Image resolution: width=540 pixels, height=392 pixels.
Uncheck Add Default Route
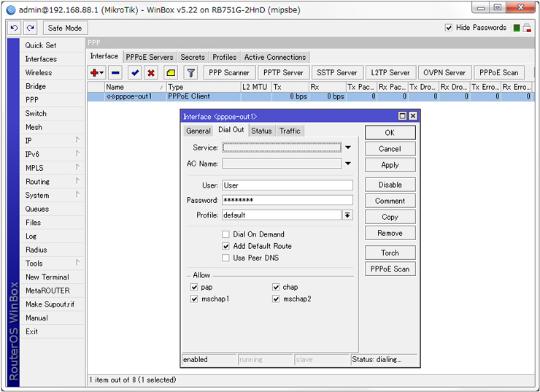(226, 246)
